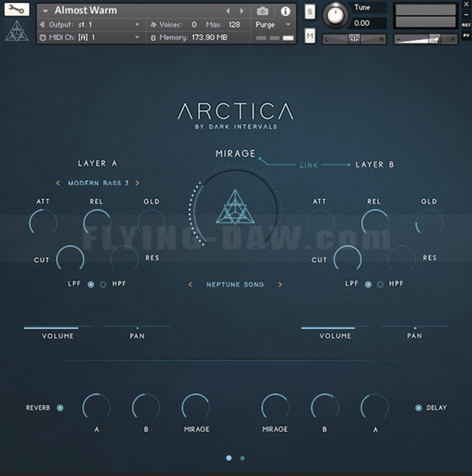Click the Arctica triangle logo in header
The image size is (472, 476).
17,31
